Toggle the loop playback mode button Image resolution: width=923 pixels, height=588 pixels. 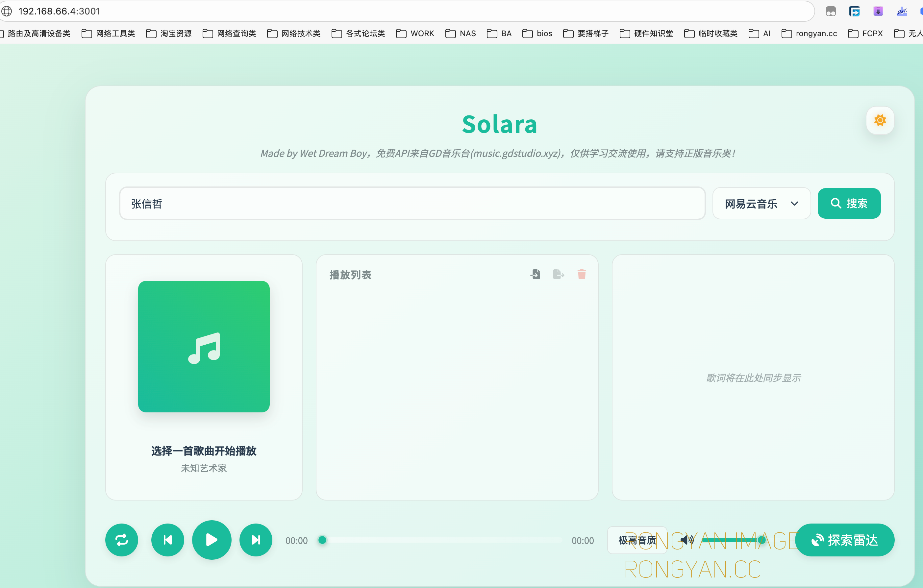coord(121,540)
